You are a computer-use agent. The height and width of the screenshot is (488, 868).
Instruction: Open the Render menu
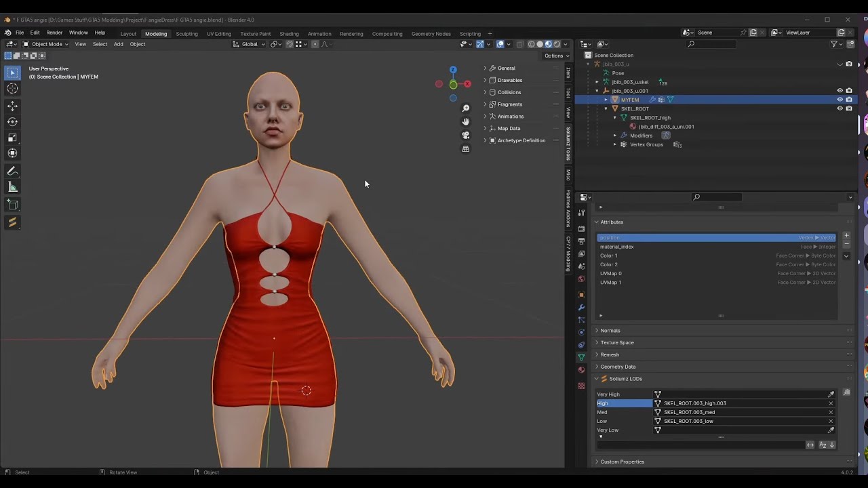54,33
